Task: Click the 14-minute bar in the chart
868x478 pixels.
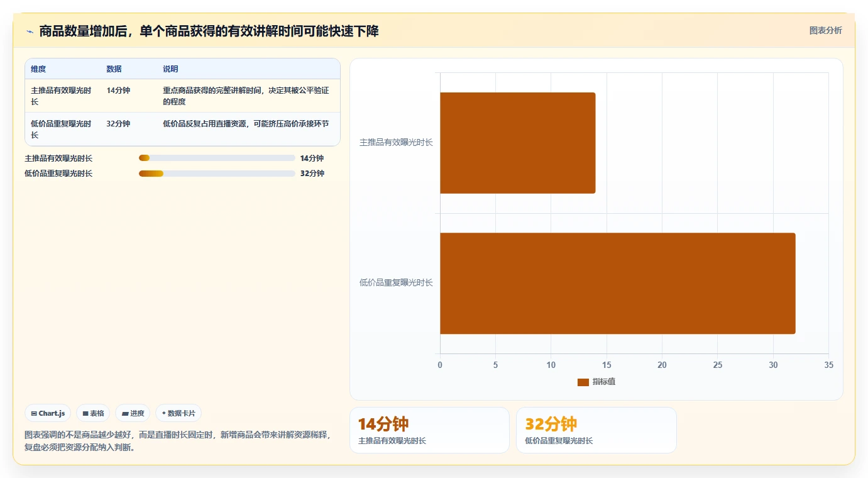Action: pyautogui.click(x=517, y=143)
